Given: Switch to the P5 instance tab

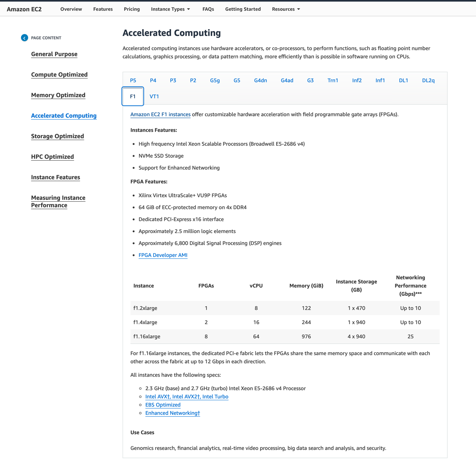Looking at the screenshot, I should pyautogui.click(x=133, y=80).
